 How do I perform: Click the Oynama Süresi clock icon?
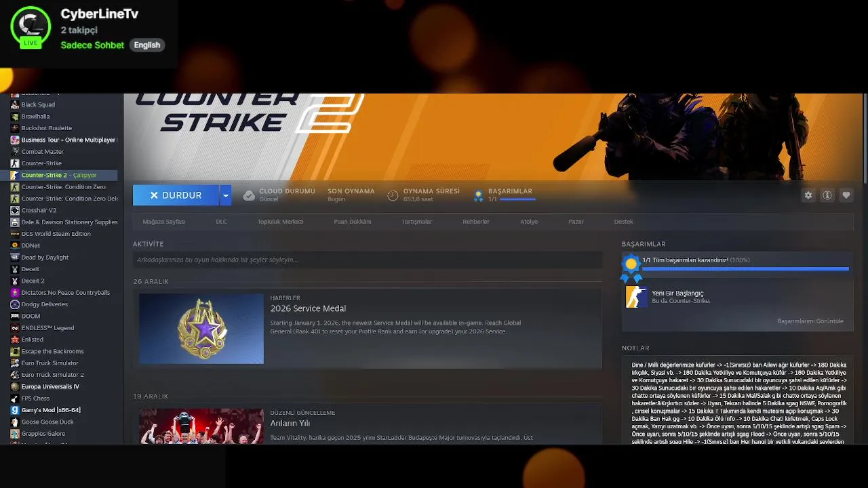tap(393, 195)
